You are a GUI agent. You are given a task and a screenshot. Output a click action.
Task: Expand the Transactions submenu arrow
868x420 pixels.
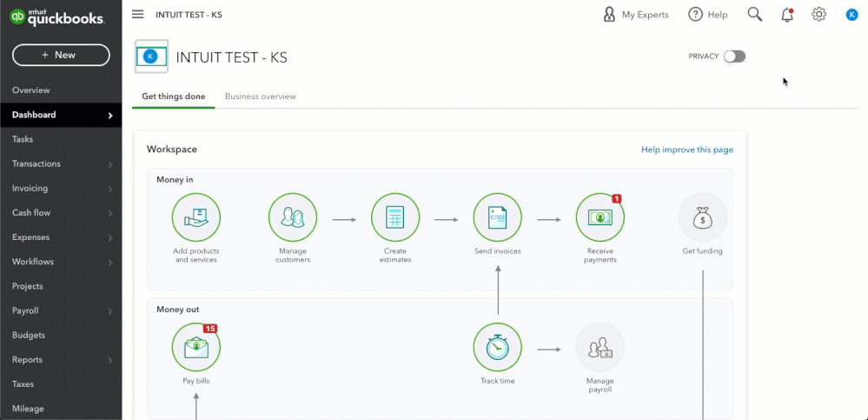(x=110, y=164)
